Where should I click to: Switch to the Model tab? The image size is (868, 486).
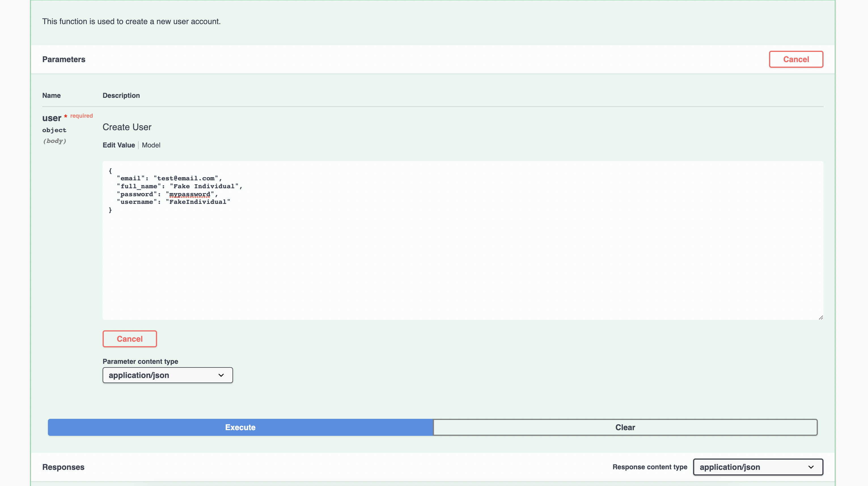point(151,145)
